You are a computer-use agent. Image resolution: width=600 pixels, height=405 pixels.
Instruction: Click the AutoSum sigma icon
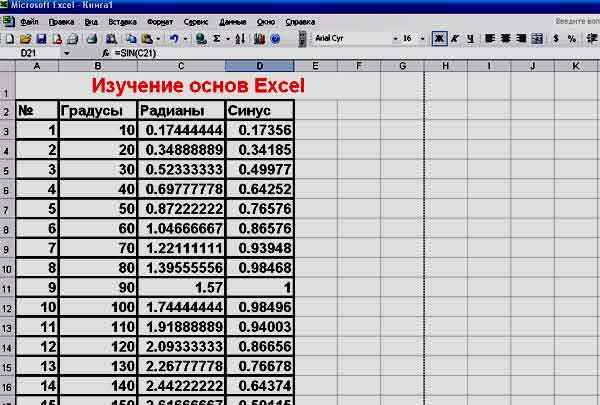tap(217, 39)
